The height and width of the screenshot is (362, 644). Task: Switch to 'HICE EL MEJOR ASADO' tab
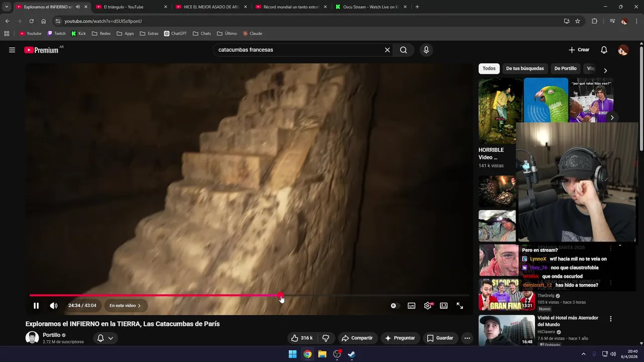[211, 7]
